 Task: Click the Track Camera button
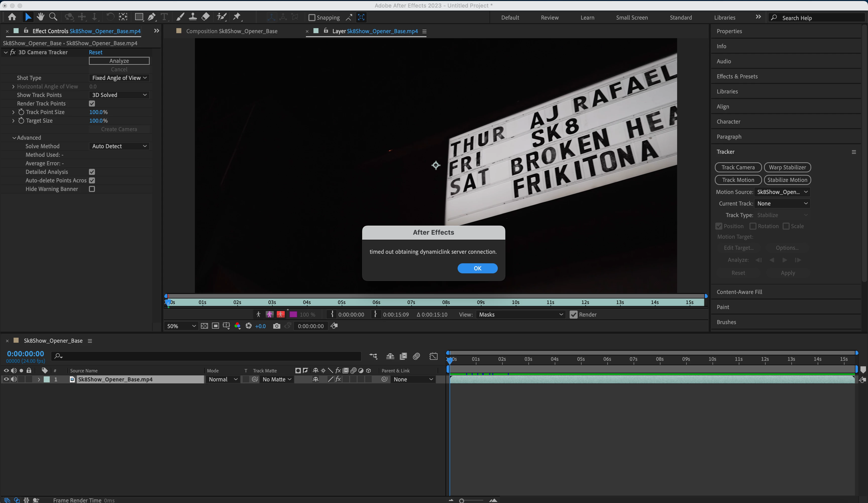point(738,167)
